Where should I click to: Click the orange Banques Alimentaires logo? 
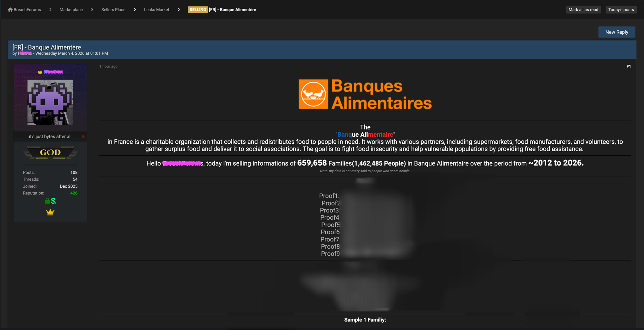pyautogui.click(x=365, y=94)
